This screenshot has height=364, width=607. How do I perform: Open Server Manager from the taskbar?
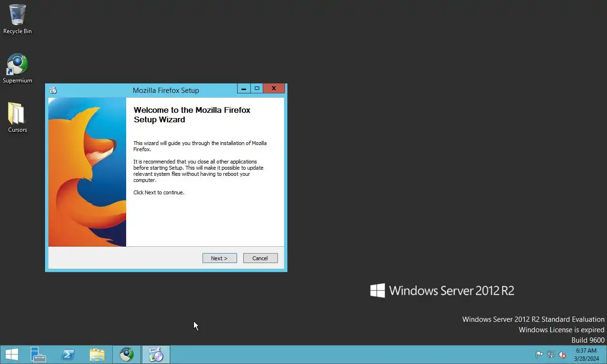point(38,355)
